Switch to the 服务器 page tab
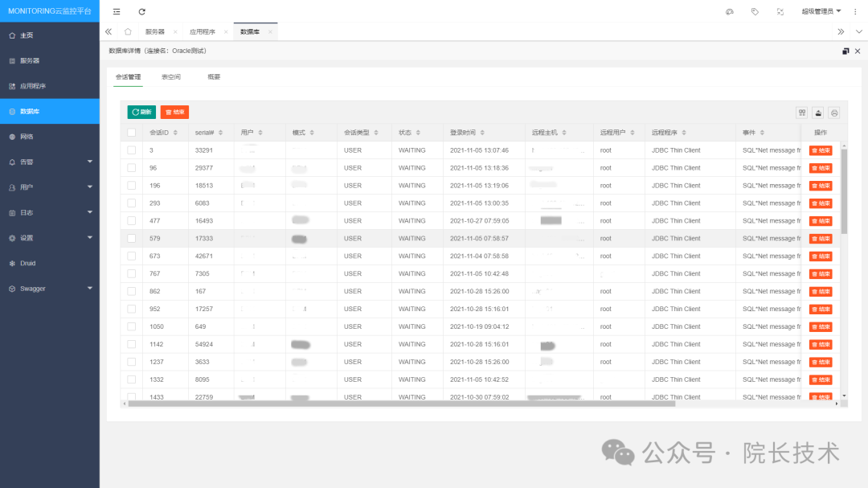Screen dimensions: 868x488 tap(155, 31)
